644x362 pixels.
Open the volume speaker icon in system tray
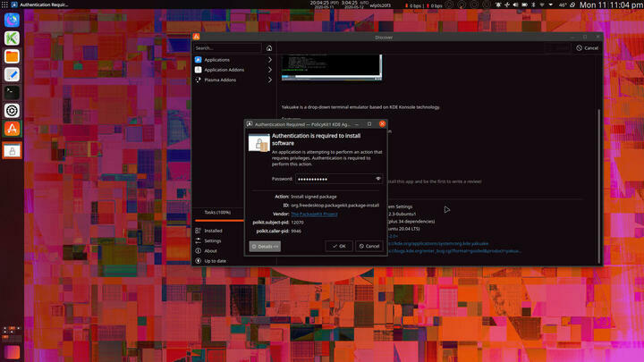pyautogui.click(x=515, y=5)
